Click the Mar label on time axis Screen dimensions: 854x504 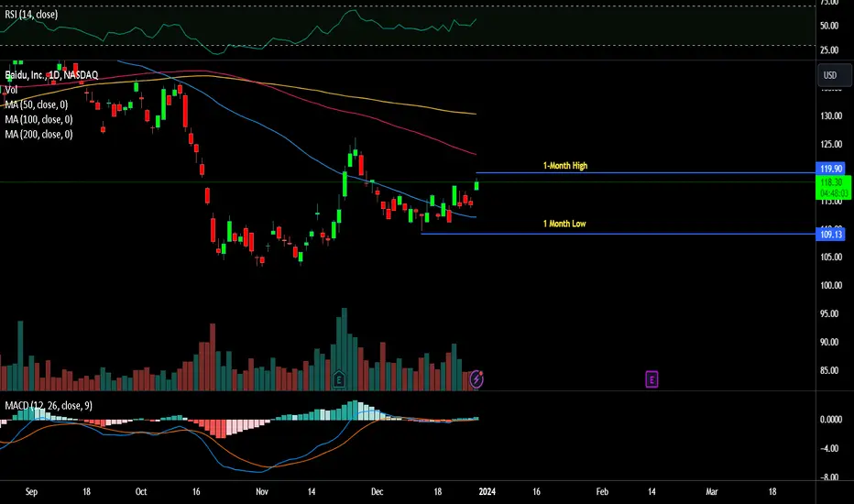[x=711, y=491]
